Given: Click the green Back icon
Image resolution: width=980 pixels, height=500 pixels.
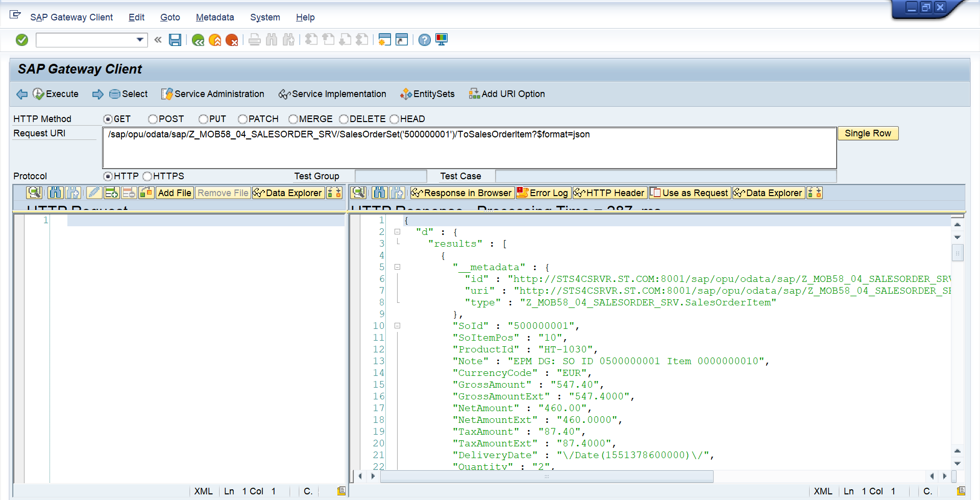Looking at the screenshot, I should [198, 40].
